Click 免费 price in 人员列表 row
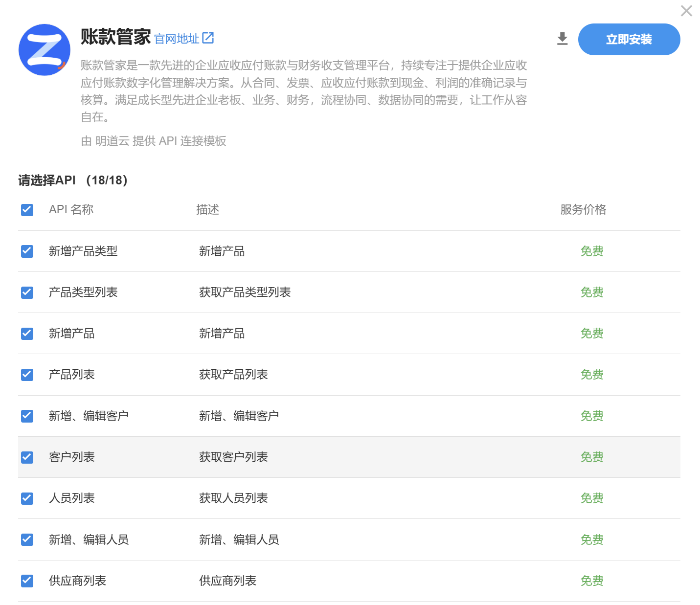 point(592,498)
